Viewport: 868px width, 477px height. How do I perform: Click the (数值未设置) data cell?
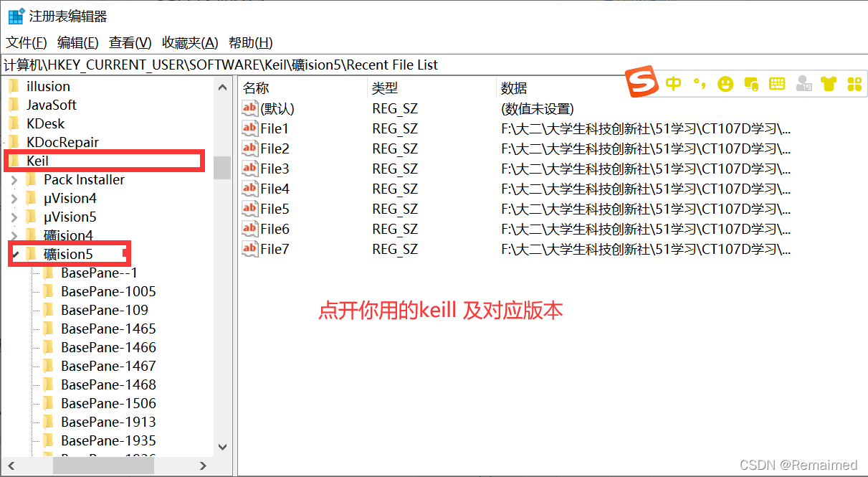pos(538,109)
